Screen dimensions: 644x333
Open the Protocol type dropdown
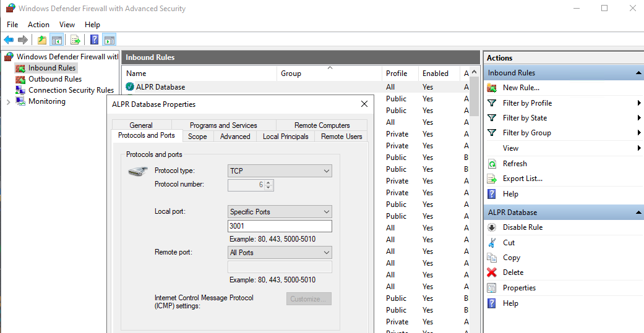click(x=280, y=171)
